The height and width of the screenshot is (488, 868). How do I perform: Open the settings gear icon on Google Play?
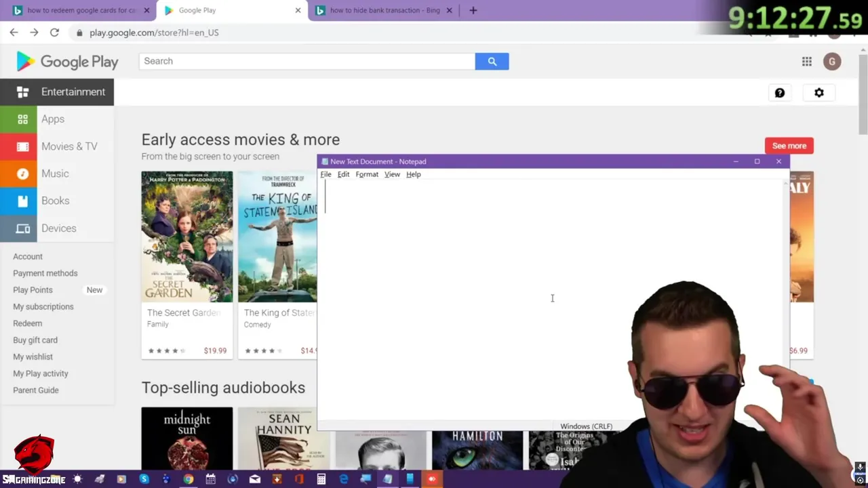point(819,93)
